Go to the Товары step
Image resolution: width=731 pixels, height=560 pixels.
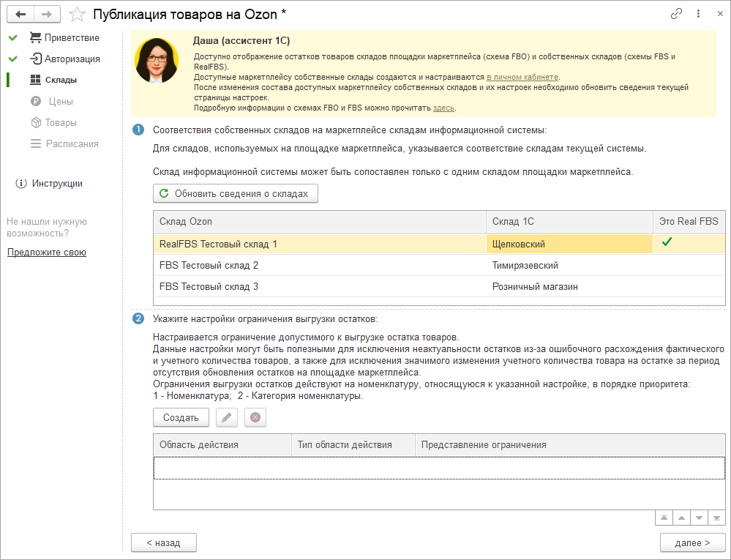[x=53, y=123]
